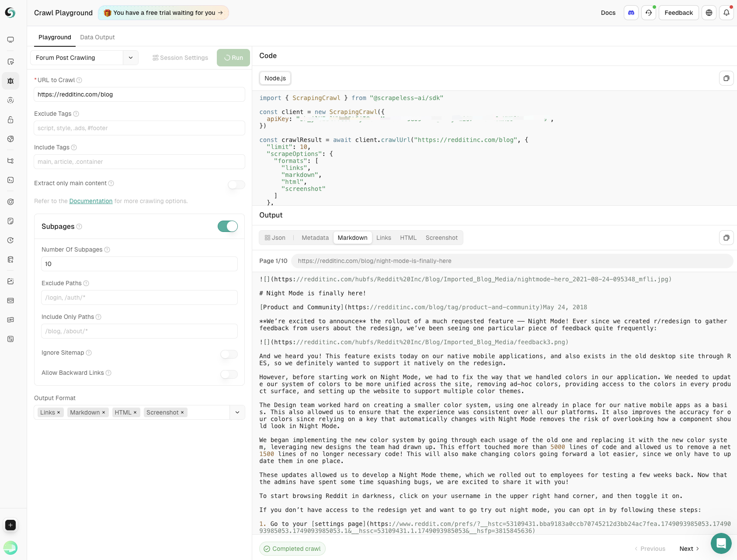737x560 pixels.
Task: Remove the HTML output format tag
Action: [x=135, y=412]
